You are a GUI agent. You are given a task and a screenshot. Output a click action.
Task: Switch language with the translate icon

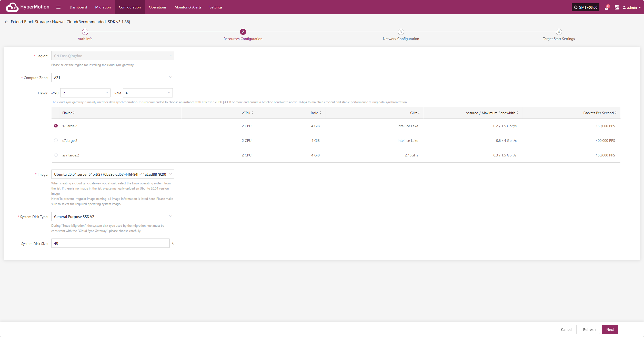click(x=617, y=7)
